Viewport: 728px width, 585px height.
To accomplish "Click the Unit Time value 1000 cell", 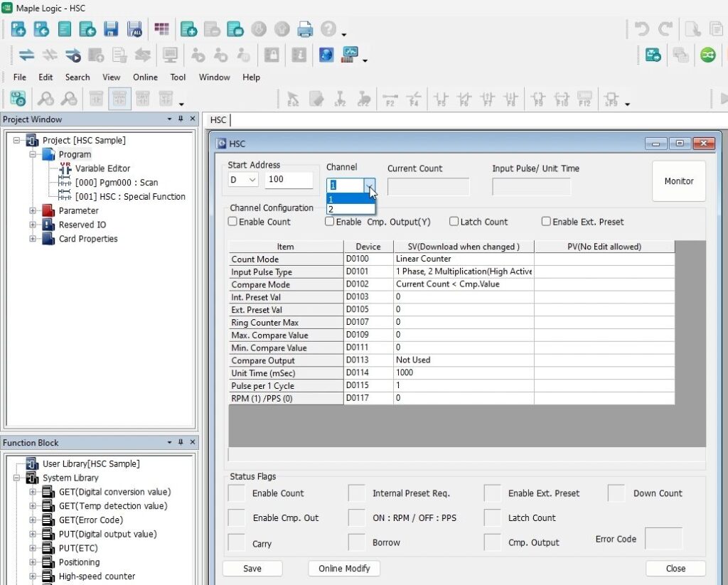I will click(x=464, y=372).
